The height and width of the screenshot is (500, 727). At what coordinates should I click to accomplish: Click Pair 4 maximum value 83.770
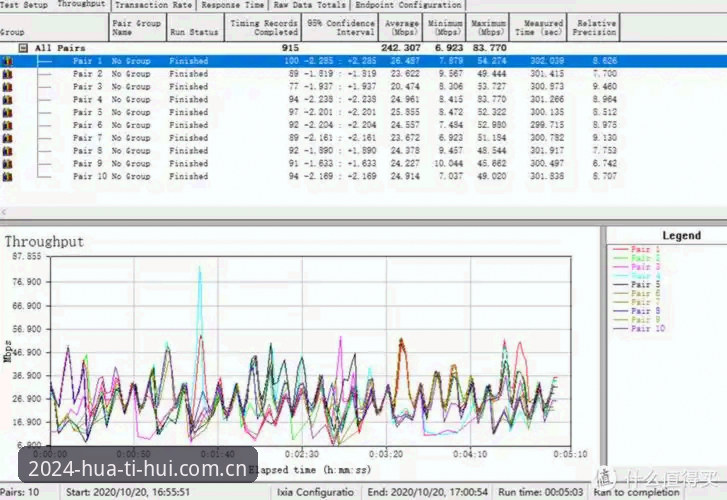pyautogui.click(x=491, y=99)
